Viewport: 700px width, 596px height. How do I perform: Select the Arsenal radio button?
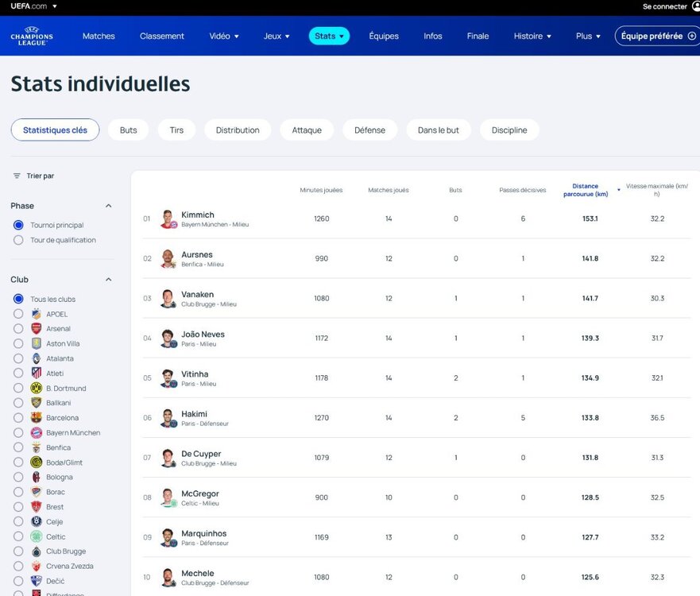click(x=18, y=328)
